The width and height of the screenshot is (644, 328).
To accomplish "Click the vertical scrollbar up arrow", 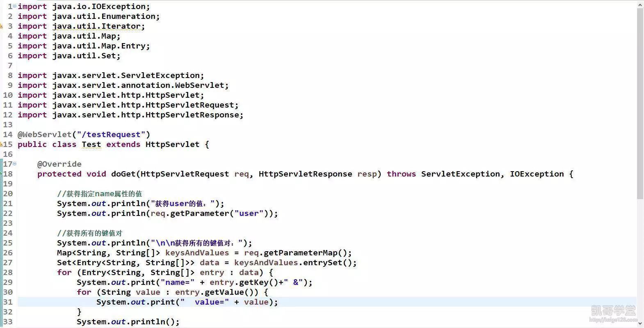I will click(x=640, y=5).
